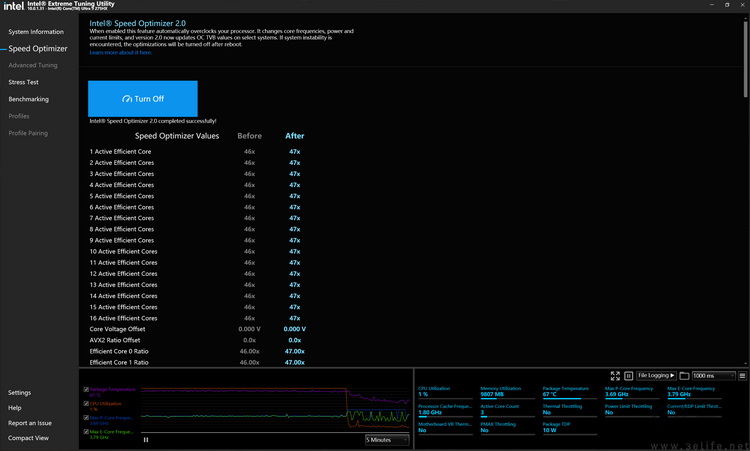
Task: Open the Help section
Action: point(14,408)
